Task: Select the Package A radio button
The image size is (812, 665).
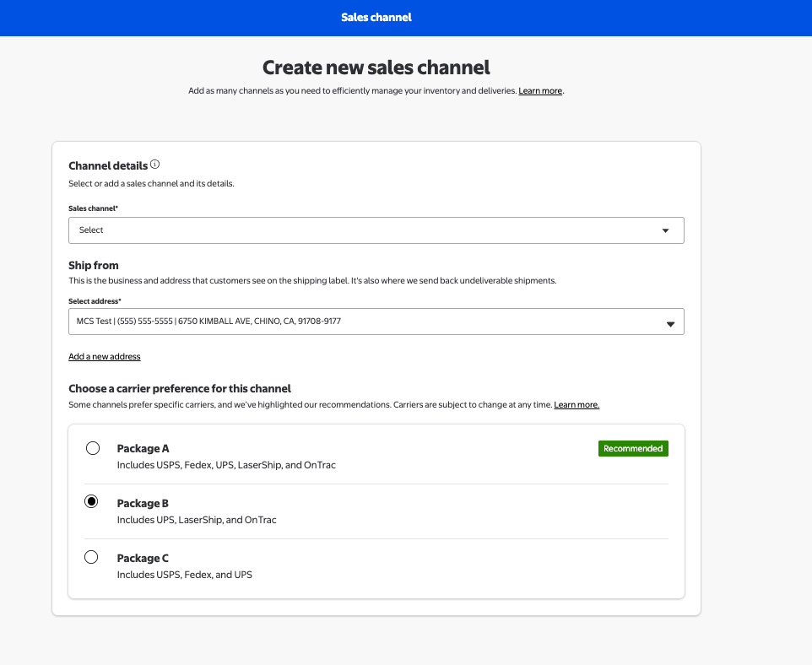Action: click(93, 448)
